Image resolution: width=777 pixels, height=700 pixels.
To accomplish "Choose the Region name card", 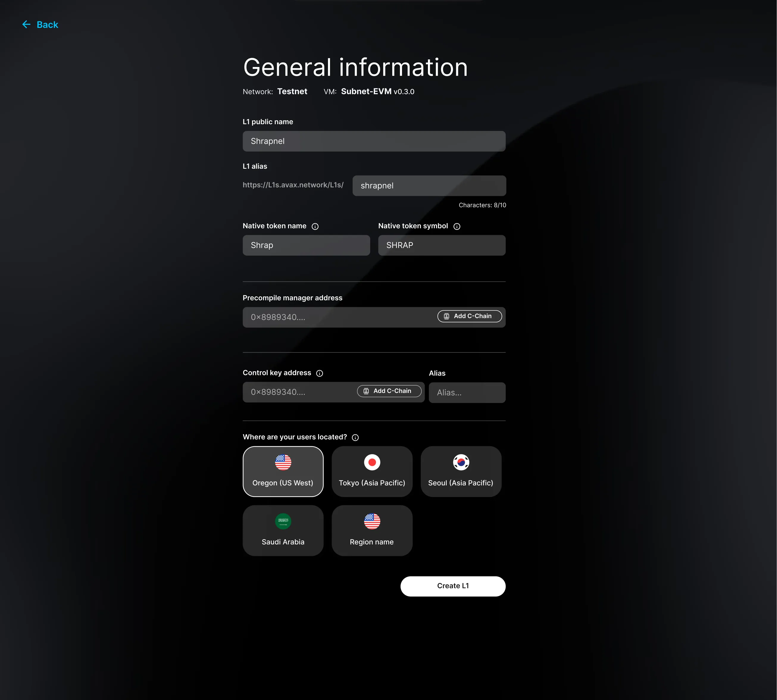I will 372,531.
